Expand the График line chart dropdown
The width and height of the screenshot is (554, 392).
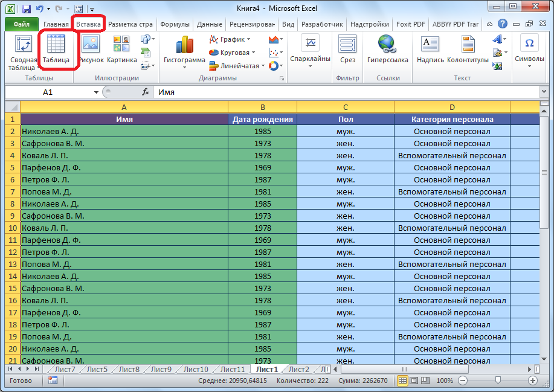pos(232,39)
